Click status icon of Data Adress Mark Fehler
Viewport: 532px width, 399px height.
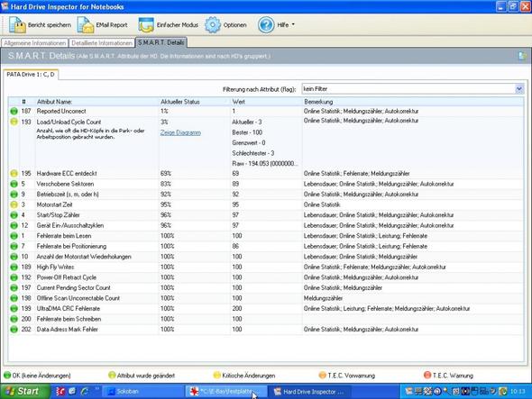(x=14, y=329)
